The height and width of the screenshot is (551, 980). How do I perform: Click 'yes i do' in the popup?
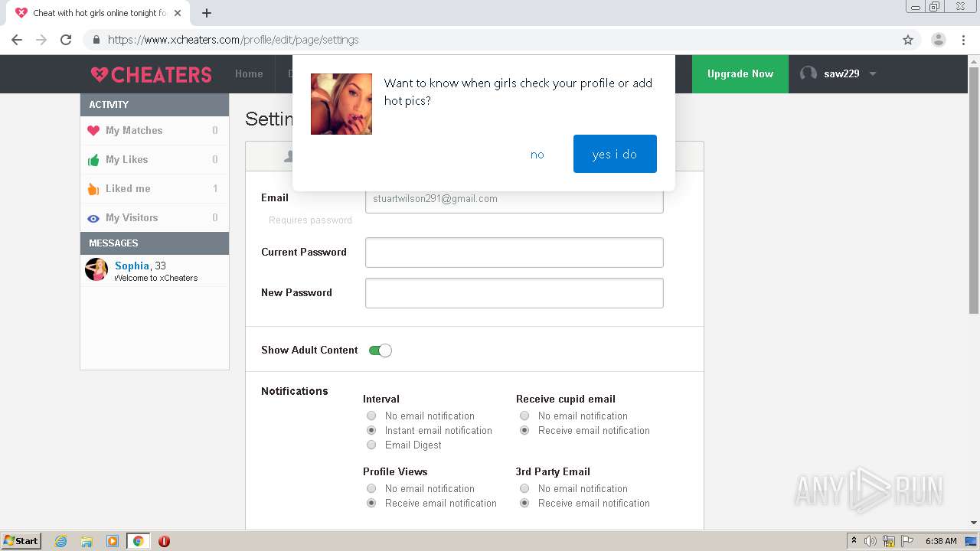click(615, 154)
